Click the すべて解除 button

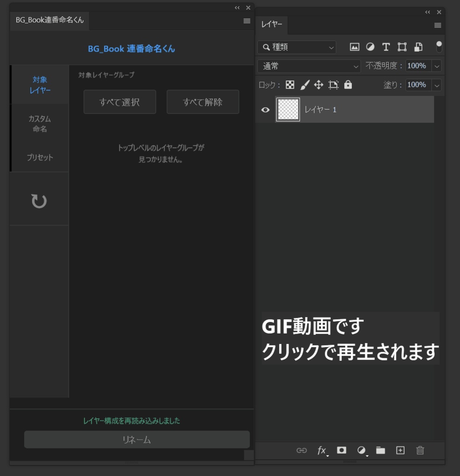(203, 102)
